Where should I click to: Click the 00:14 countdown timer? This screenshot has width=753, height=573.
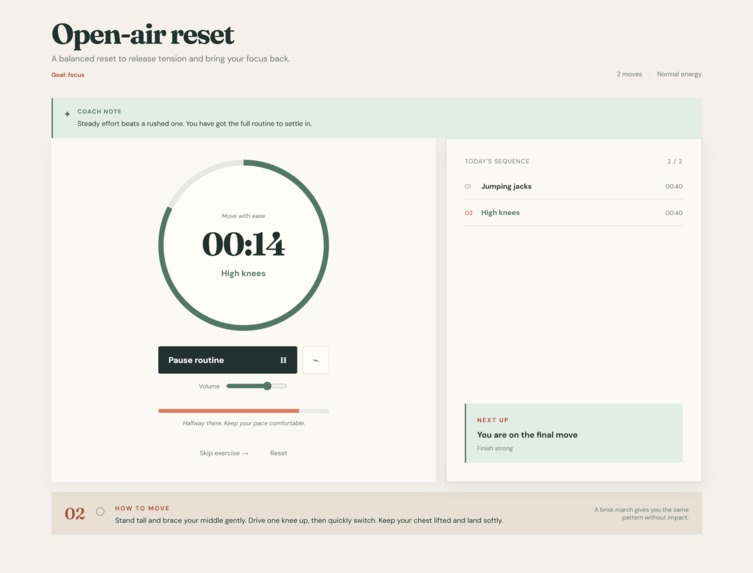click(243, 244)
